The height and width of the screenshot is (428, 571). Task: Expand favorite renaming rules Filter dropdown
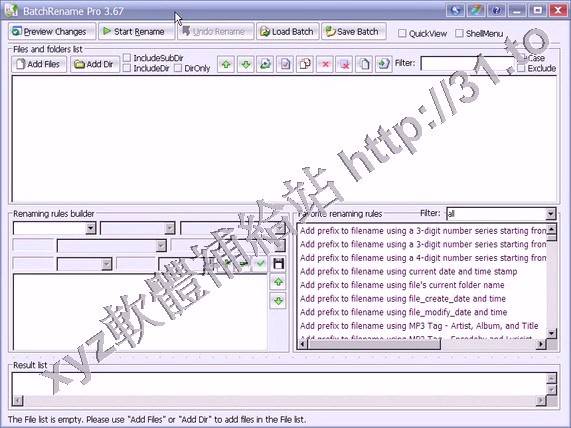[x=551, y=213]
